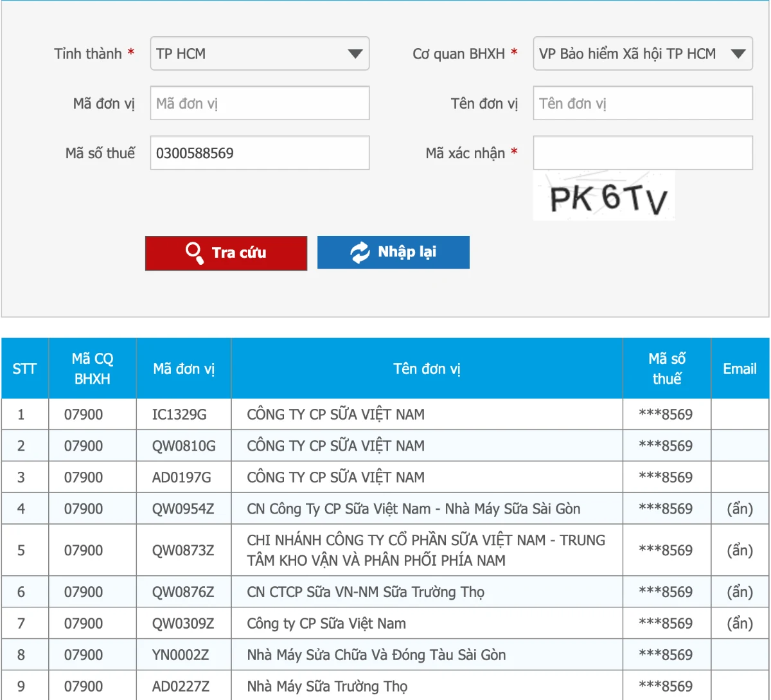The width and height of the screenshot is (771, 700).
Task: Click Công ty CP Sữa Việt Nam in row 7
Action: click(x=326, y=624)
